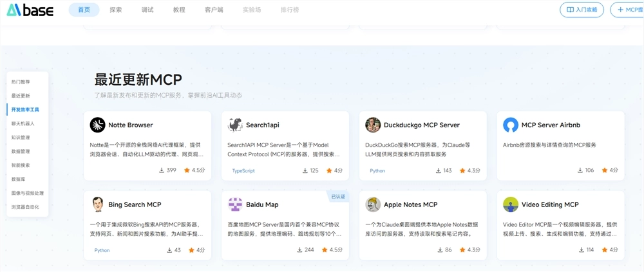Select 数据管理 in the sidebar
Screen dimensions: 644x272
pos(21,151)
